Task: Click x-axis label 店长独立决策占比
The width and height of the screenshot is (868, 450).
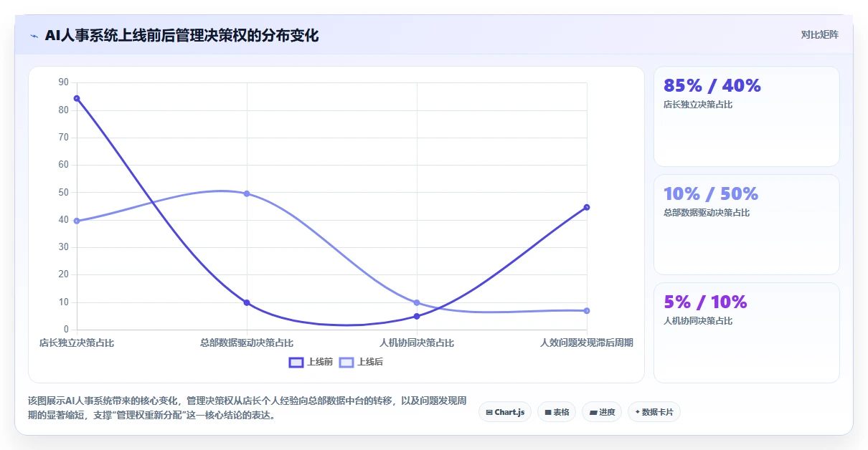Action: pyautogui.click(x=77, y=343)
